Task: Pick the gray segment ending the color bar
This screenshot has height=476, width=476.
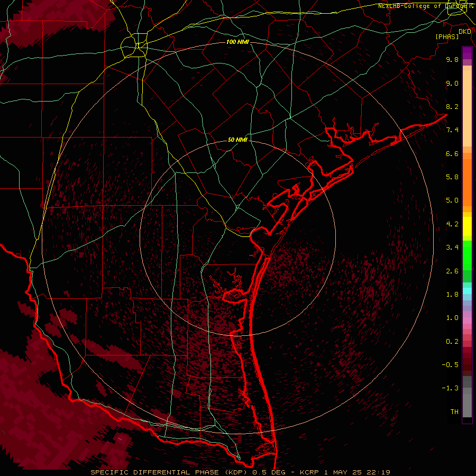Action: (467, 406)
